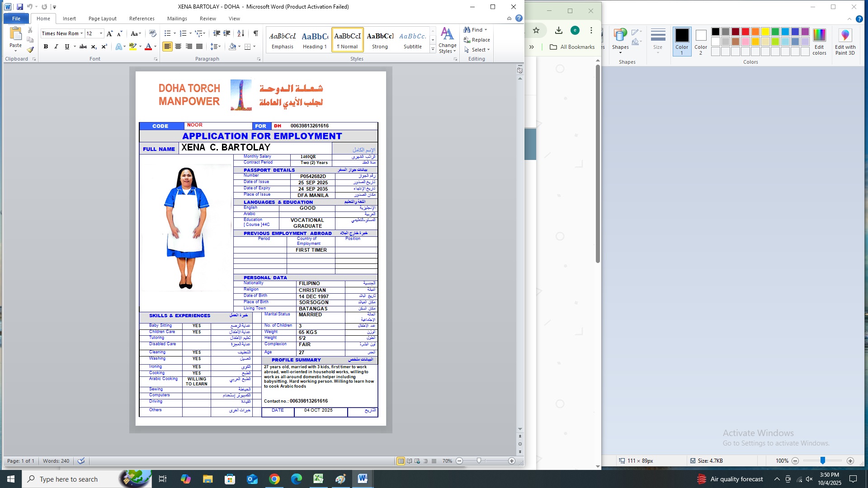Viewport: 868px width, 488px height.
Task: Apply the Heading 1 style
Action: click(315, 40)
